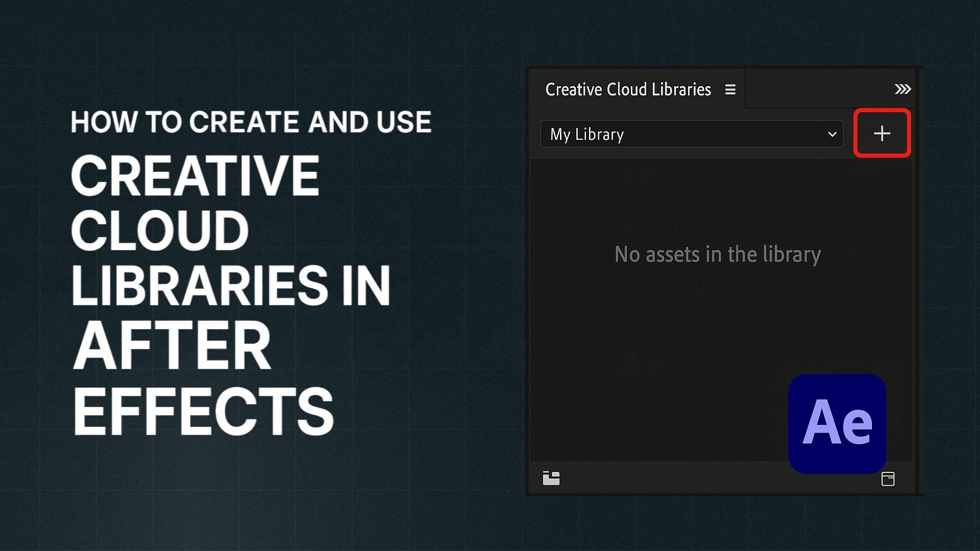The image size is (980, 551).
Task: Click the 'HOW TO CREATE AND USE' heading
Action: click(251, 122)
